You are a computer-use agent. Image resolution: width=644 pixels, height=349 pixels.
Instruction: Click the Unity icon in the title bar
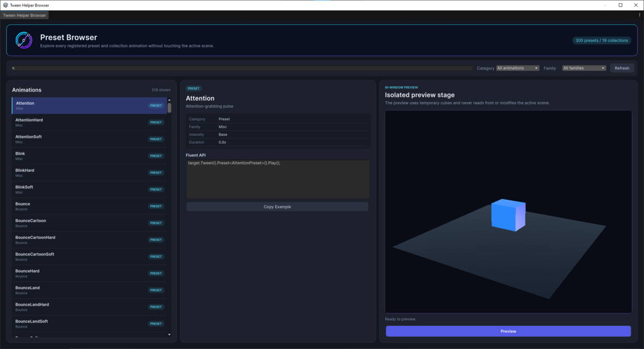click(x=5, y=5)
